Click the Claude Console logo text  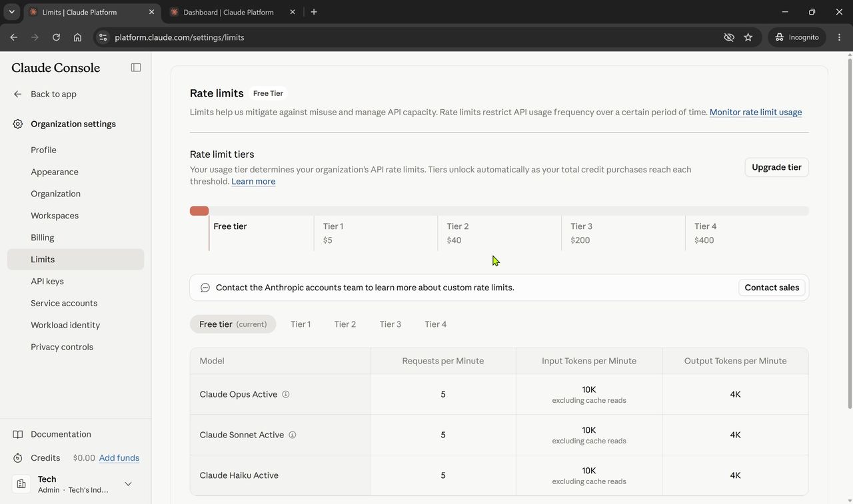(x=56, y=68)
